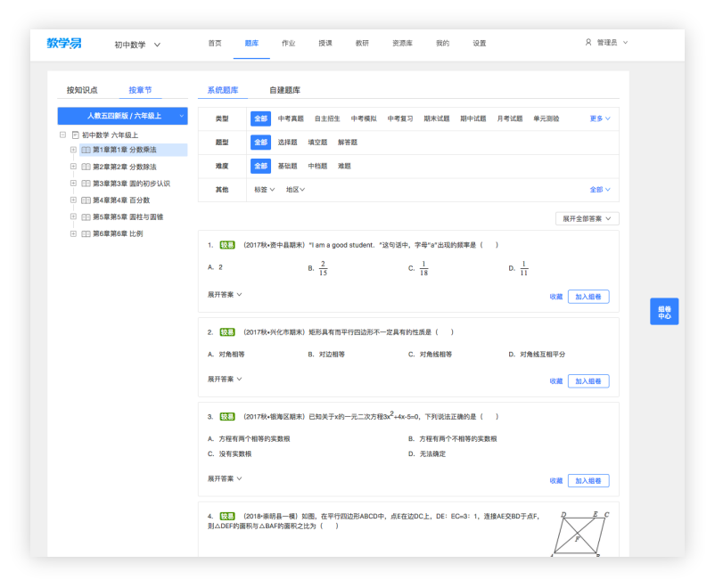This screenshot has width=715, height=588.
Task: Click the 教学易 logo
Action: click(x=64, y=40)
